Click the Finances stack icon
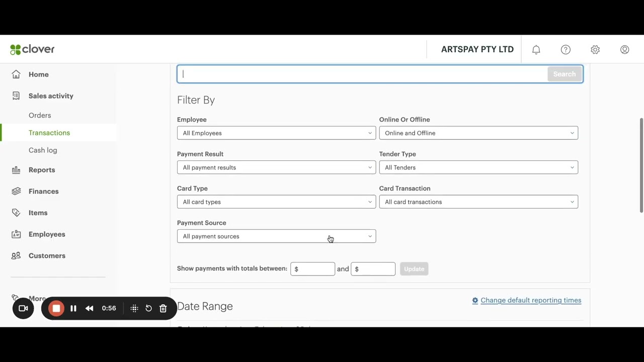This screenshot has height=362, width=644. (16, 191)
